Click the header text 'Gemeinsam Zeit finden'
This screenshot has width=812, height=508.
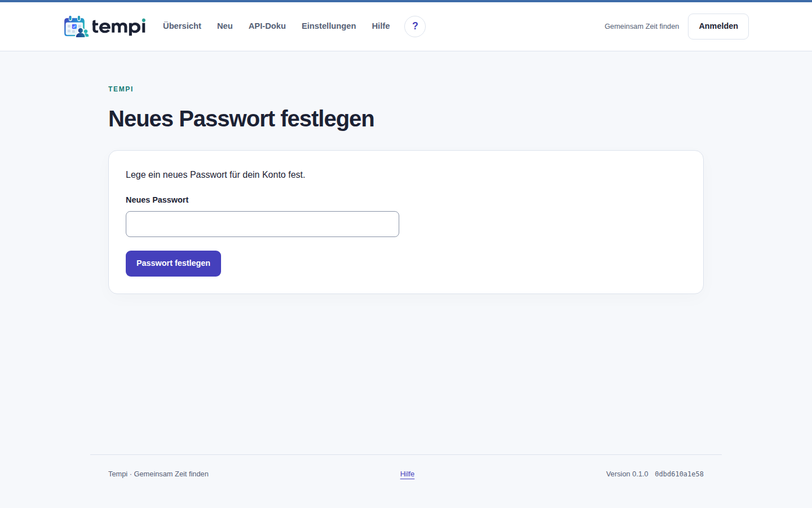click(x=642, y=27)
